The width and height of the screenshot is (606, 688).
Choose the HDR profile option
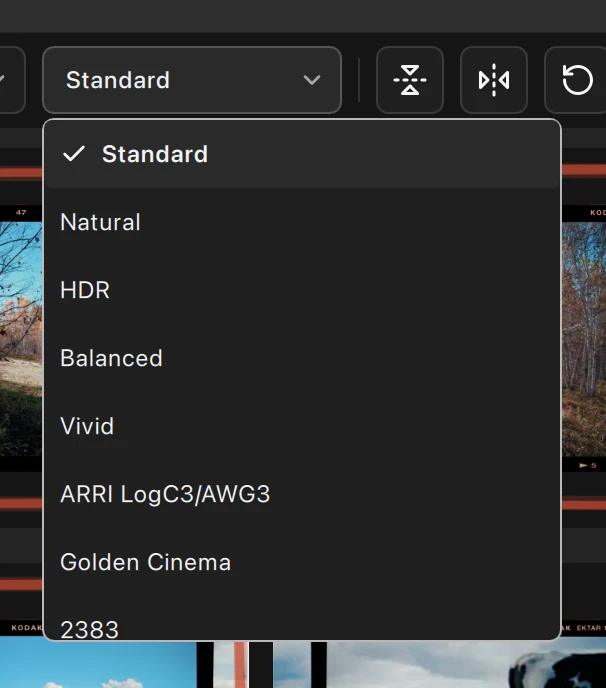(302, 290)
